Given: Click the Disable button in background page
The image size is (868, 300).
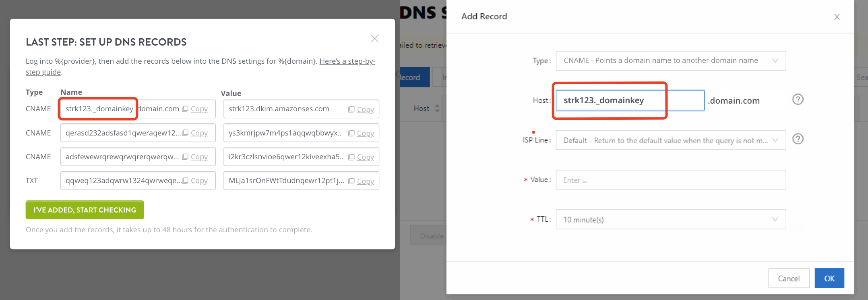Looking at the screenshot, I should [x=428, y=236].
